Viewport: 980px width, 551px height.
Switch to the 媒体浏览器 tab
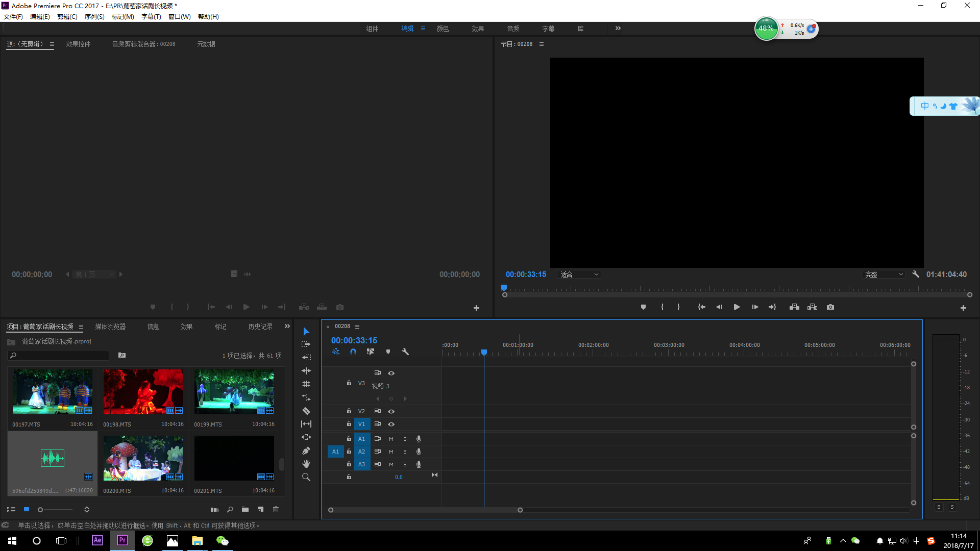[x=110, y=327]
